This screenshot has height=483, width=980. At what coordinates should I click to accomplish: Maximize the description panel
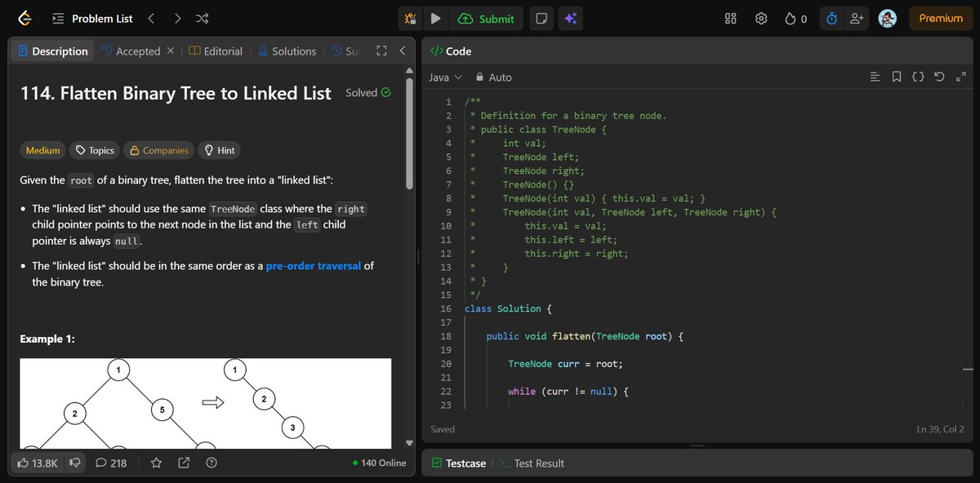click(x=381, y=51)
